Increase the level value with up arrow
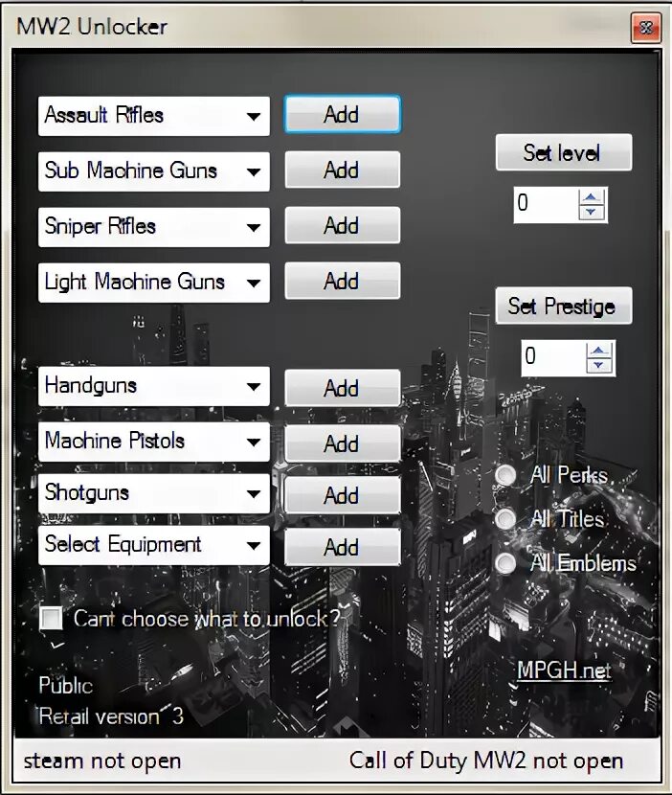 (x=591, y=196)
